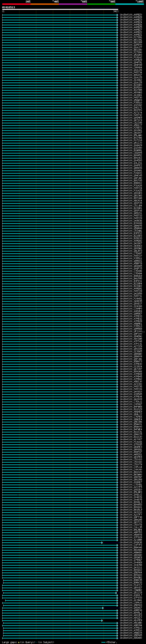Click the purple ~60% identity legend bar
The width and height of the screenshot is (146, 644).
73,4
